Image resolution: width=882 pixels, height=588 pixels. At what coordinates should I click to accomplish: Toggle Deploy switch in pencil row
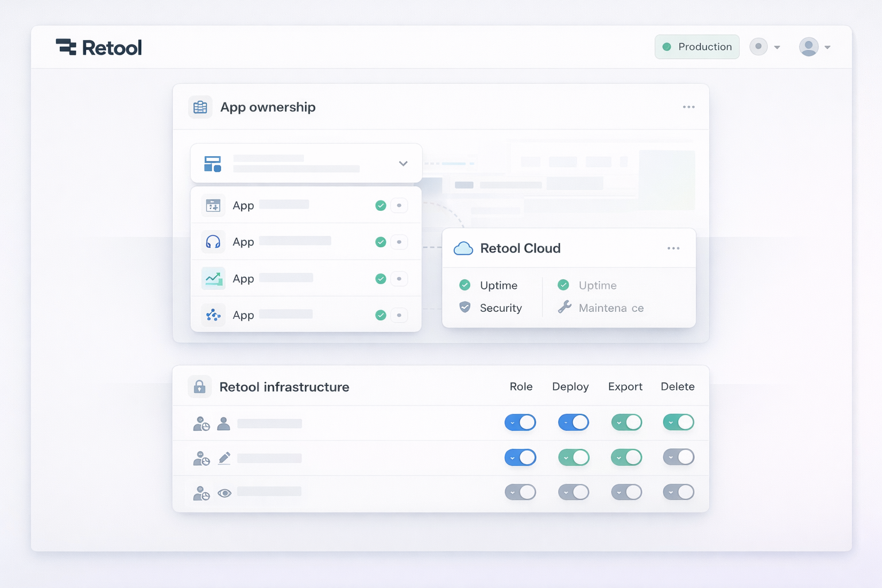point(574,457)
